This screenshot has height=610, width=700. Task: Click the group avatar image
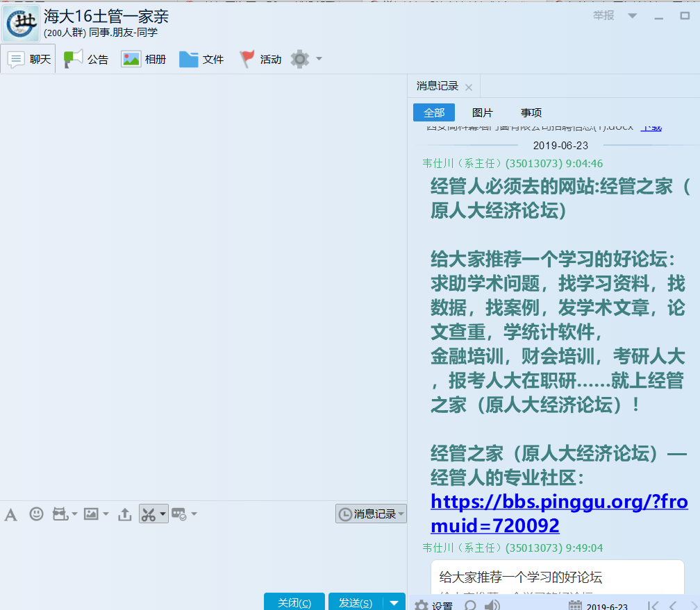21,23
